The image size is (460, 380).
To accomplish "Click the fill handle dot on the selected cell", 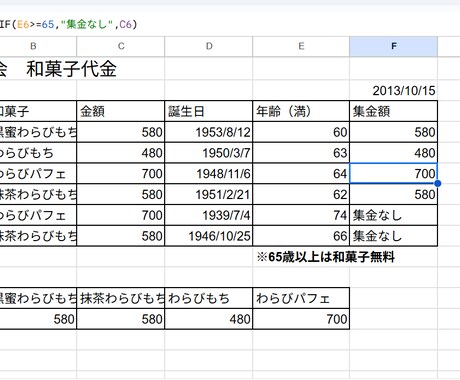I will click(x=438, y=183).
